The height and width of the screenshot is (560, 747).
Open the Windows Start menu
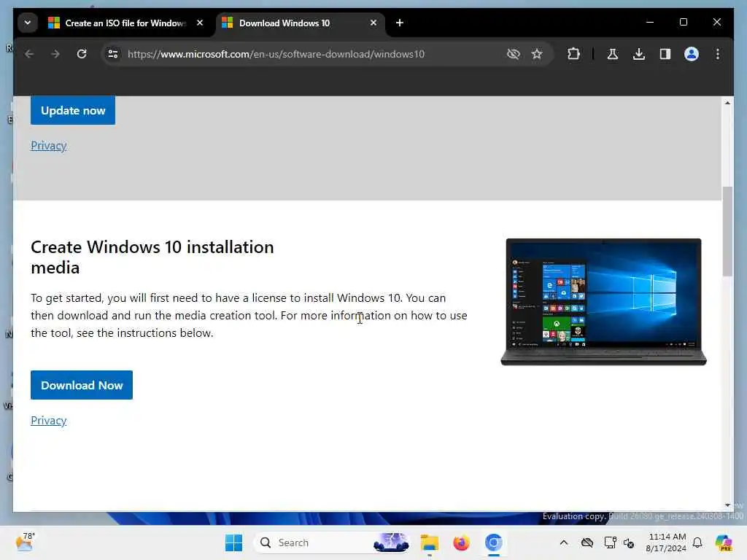click(233, 542)
